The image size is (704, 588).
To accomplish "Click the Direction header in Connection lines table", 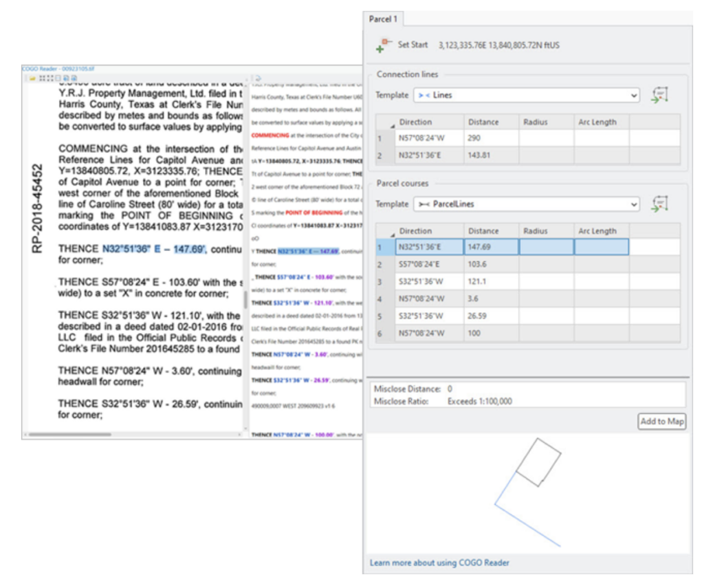I will click(x=429, y=122).
